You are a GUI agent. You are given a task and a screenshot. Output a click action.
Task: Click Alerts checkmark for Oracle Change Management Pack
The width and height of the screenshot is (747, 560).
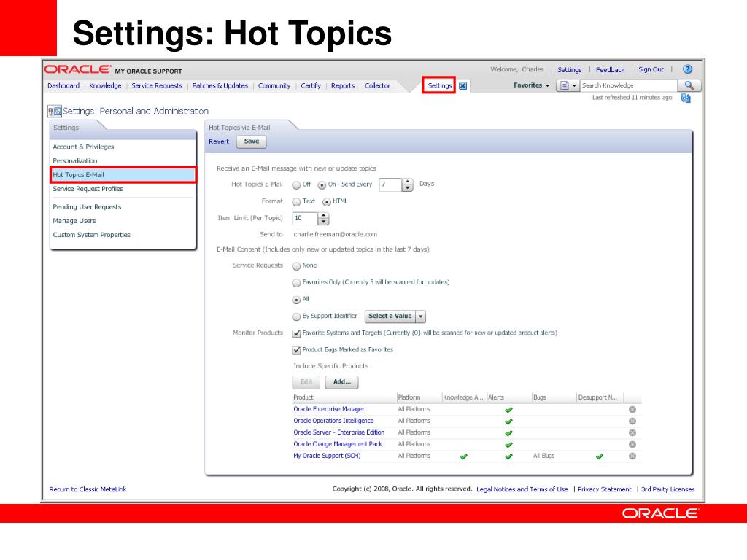(x=508, y=445)
